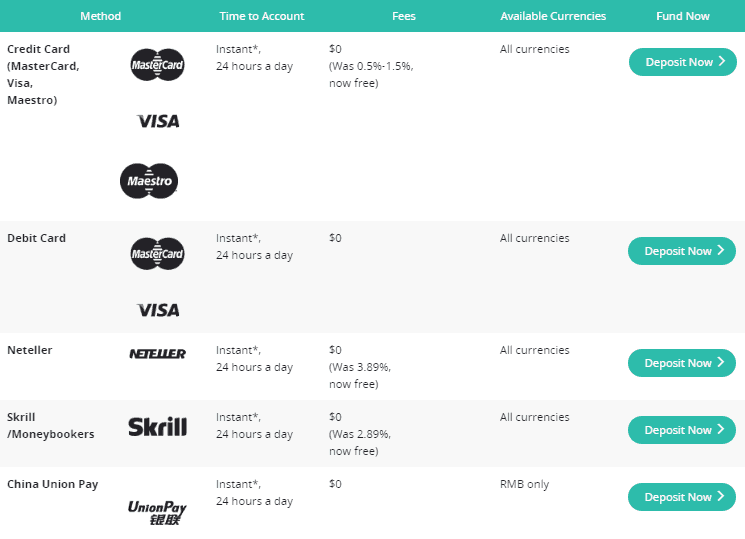The width and height of the screenshot is (745, 539).
Task: Deposit Now using Skrill/Moneybookers
Action: tap(682, 430)
